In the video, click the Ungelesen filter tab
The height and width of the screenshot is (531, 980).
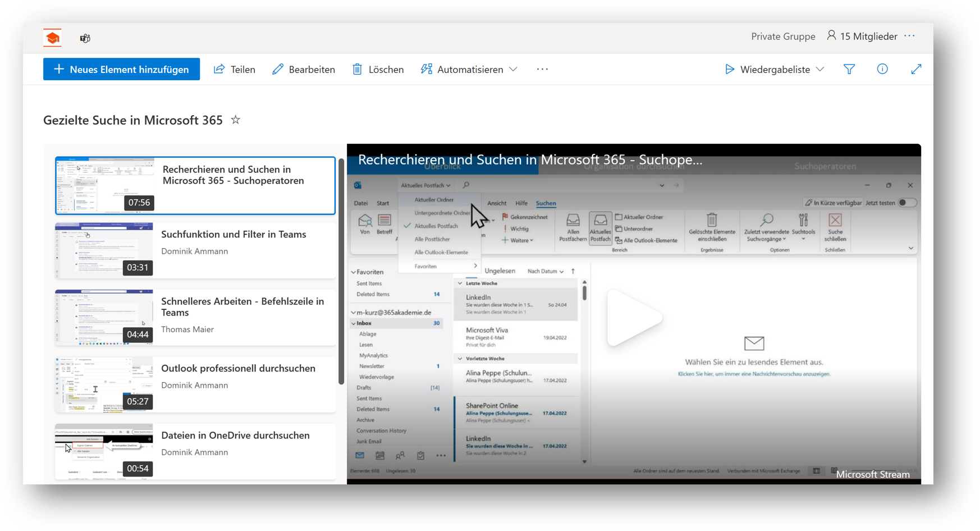[500, 271]
